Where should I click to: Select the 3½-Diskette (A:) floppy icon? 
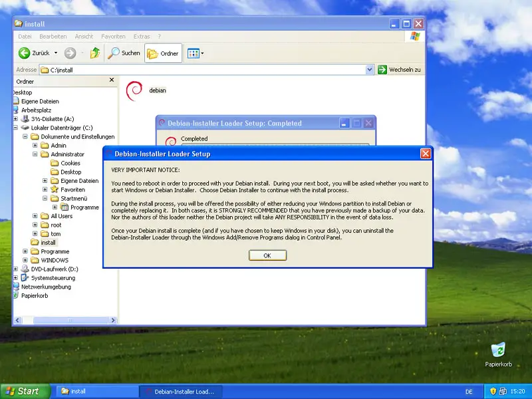point(25,119)
